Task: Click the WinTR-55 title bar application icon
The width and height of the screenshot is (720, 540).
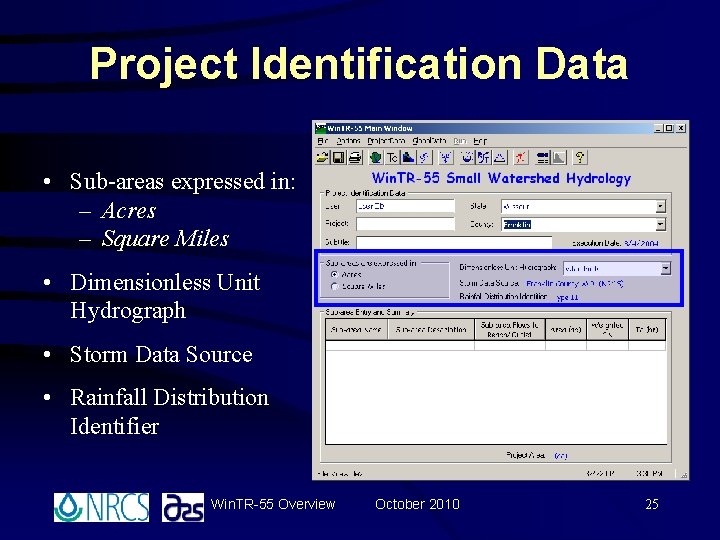Action: pos(321,128)
